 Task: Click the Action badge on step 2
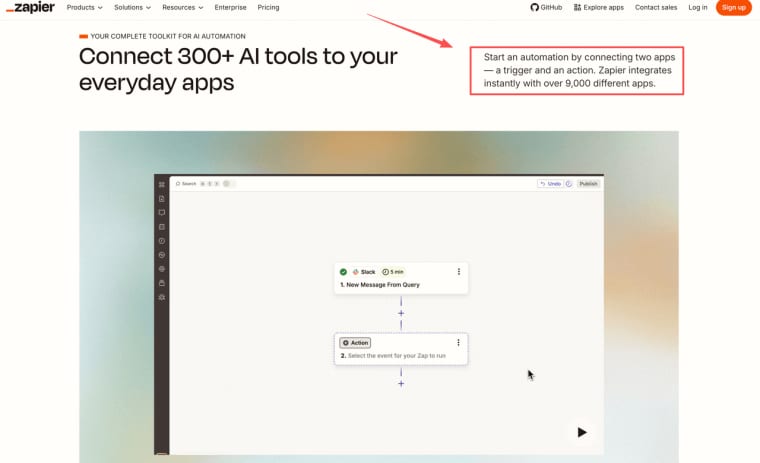355,343
